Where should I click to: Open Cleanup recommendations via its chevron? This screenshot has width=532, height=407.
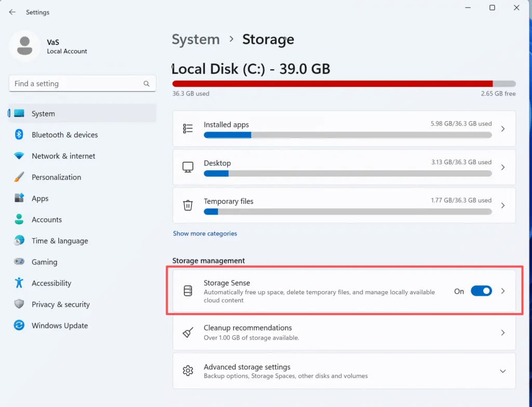tap(502, 332)
